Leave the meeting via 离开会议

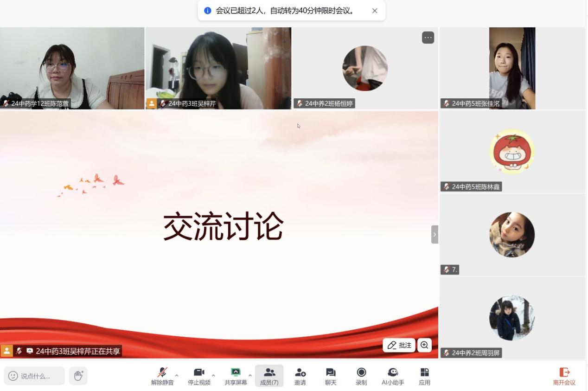(564, 376)
